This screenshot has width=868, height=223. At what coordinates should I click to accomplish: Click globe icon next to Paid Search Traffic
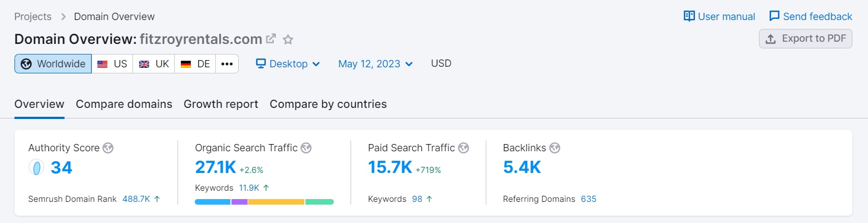(x=463, y=148)
